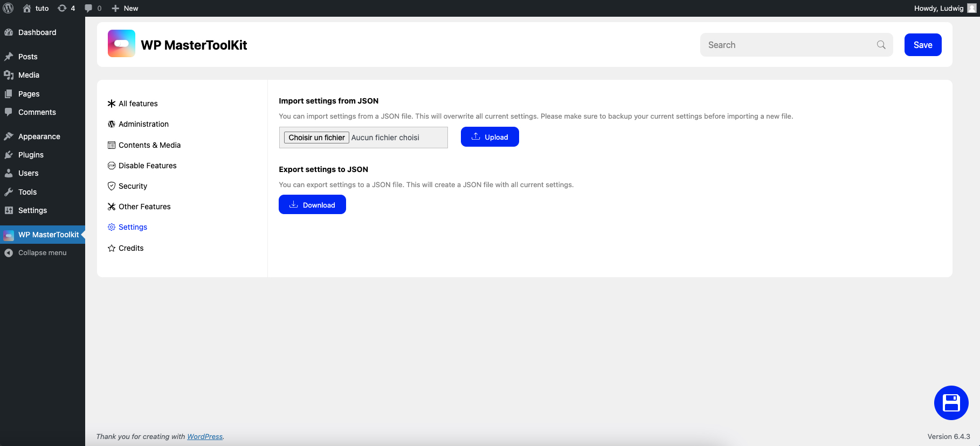Open the Users menu
The image size is (980, 446).
[x=43, y=173]
